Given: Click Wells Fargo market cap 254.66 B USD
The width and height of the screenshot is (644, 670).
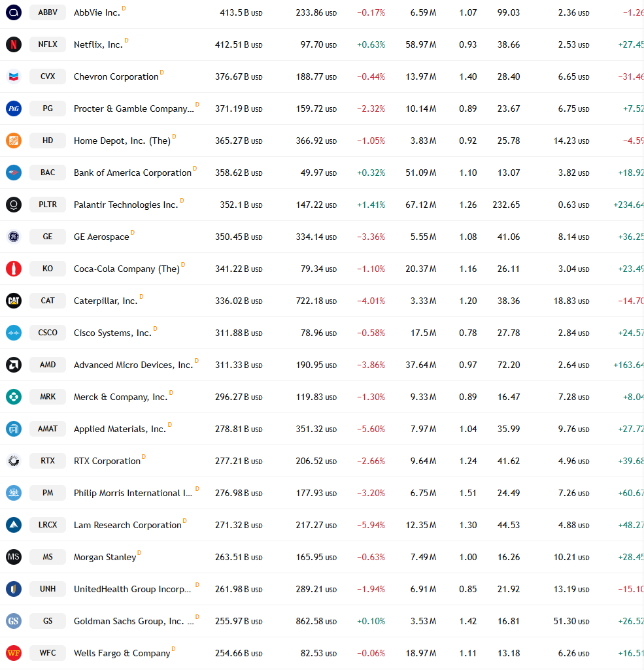Looking at the screenshot, I should [x=239, y=654].
